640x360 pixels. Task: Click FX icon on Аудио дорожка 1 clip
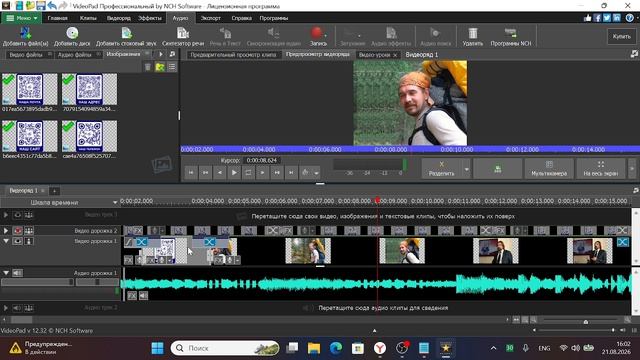(132, 296)
